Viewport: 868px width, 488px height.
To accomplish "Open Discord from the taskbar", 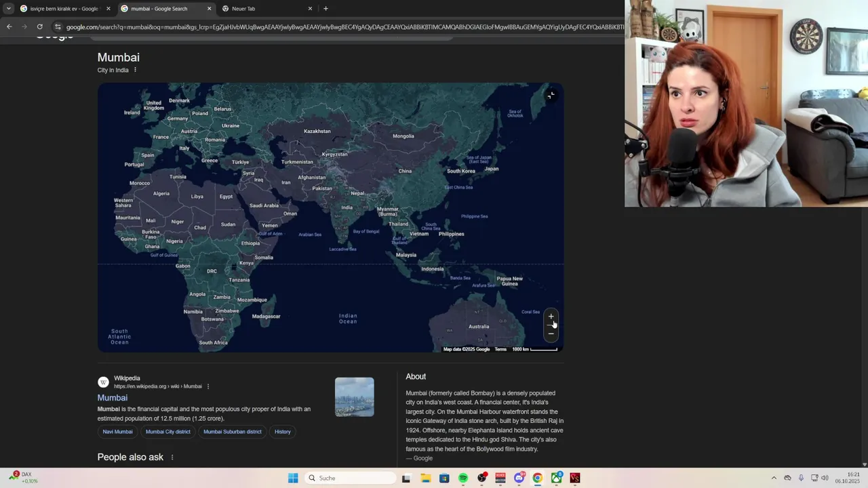I will point(519,478).
